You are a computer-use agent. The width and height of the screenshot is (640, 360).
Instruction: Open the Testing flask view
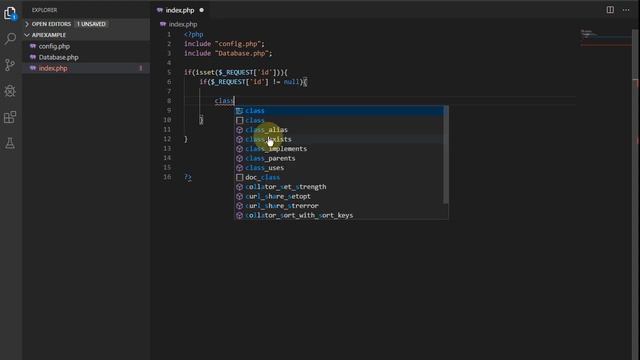click(10, 143)
